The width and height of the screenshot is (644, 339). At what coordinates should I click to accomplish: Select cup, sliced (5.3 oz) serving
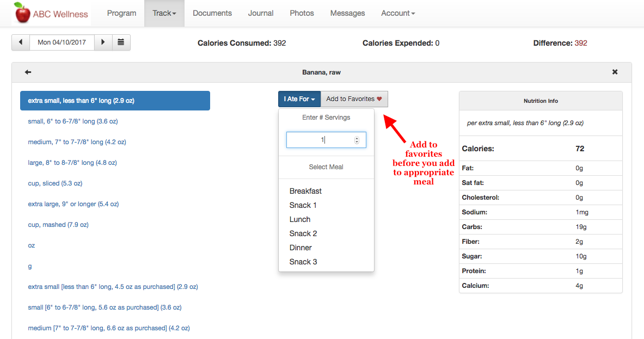pos(55,183)
